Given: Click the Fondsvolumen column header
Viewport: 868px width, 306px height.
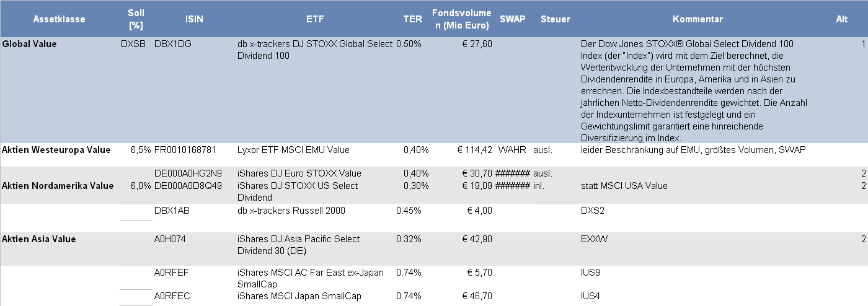Looking at the screenshot, I should (462, 19).
